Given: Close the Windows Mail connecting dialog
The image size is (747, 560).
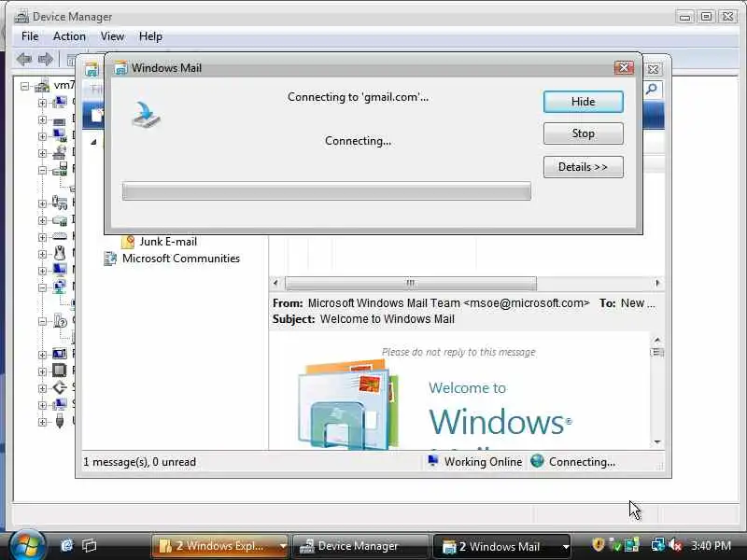Looking at the screenshot, I should pyautogui.click(x=624, y=67).
